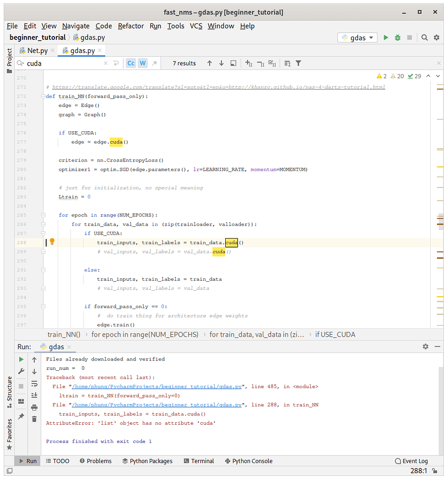Viewport: 448px width, 480px height.
Task: Toggle soft-wrap in Run console
Action: (34, 383)
